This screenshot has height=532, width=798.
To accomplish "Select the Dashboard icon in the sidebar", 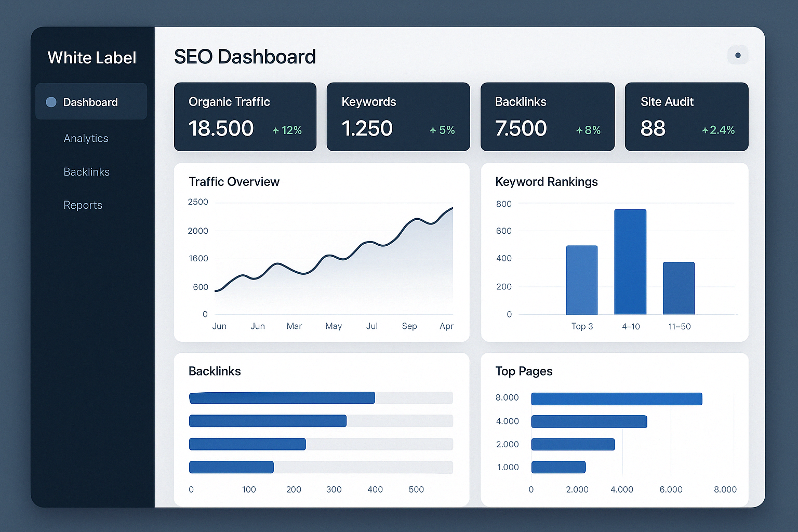I will point(51,102).
